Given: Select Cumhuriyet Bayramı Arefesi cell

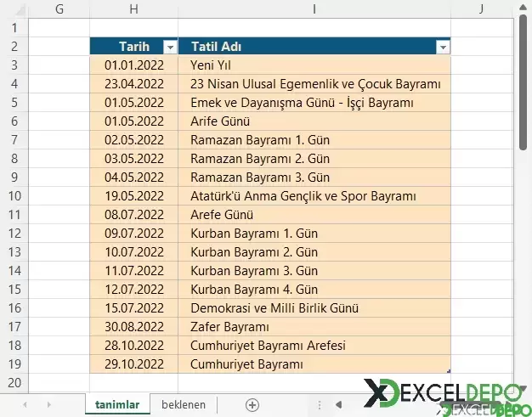Looking at the screenshot, I should (314, 345).
